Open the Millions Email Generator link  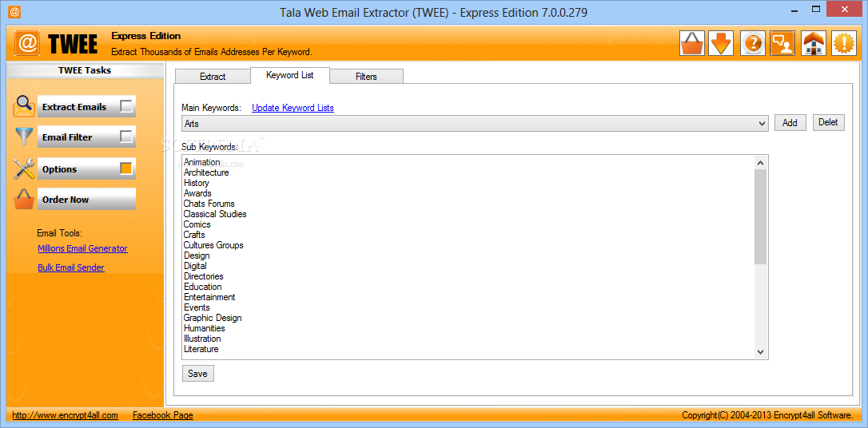point(82,248)
